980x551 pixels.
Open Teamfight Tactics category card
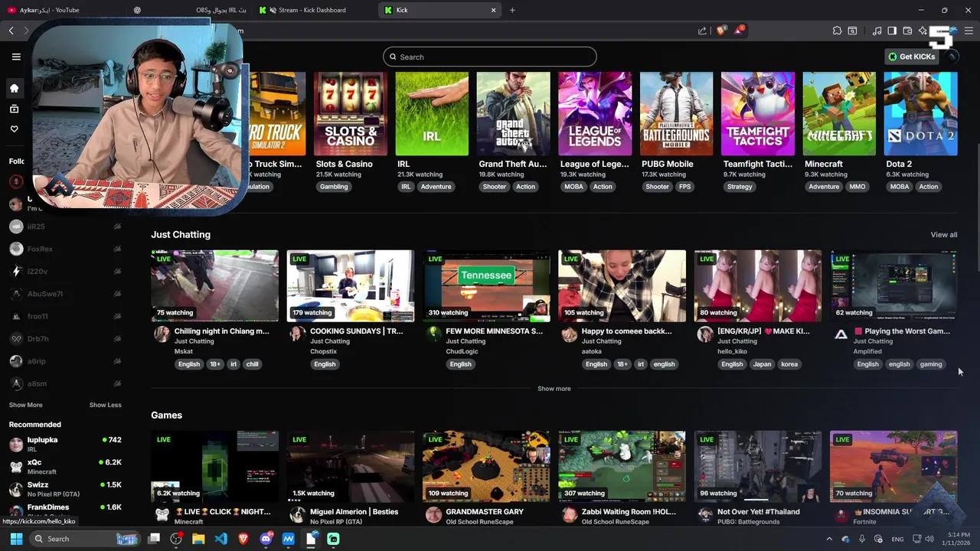click(758, 114)
